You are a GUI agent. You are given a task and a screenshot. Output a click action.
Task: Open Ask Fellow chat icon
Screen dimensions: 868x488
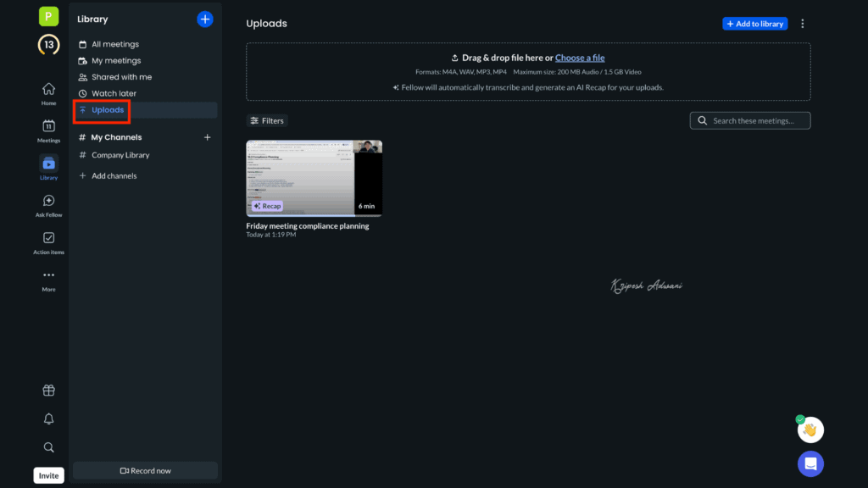tap(48, 202)
